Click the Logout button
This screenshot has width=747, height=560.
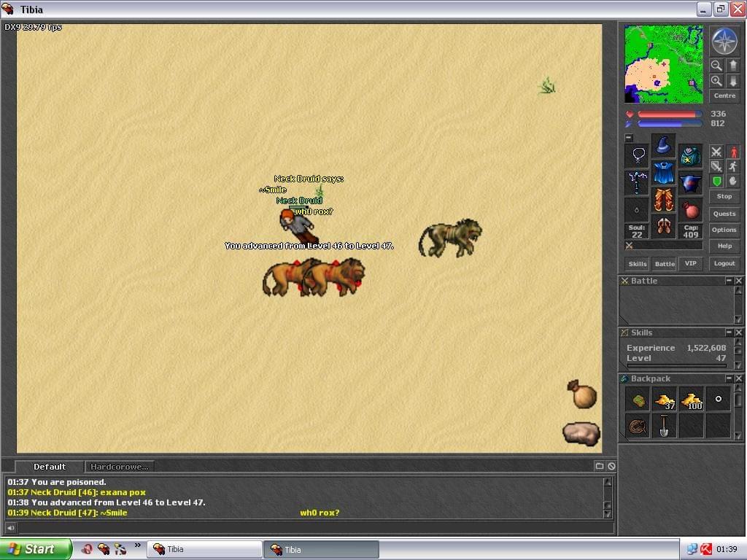724,263
